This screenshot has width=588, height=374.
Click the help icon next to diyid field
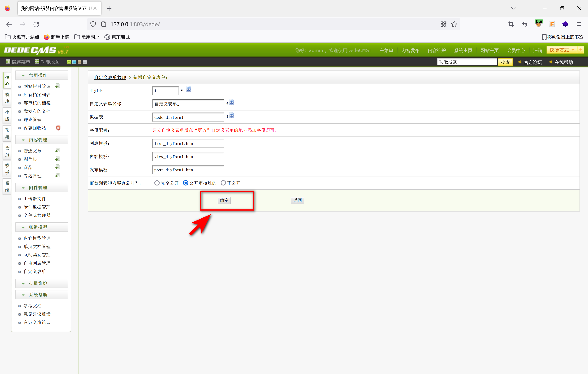coord(188,89)
